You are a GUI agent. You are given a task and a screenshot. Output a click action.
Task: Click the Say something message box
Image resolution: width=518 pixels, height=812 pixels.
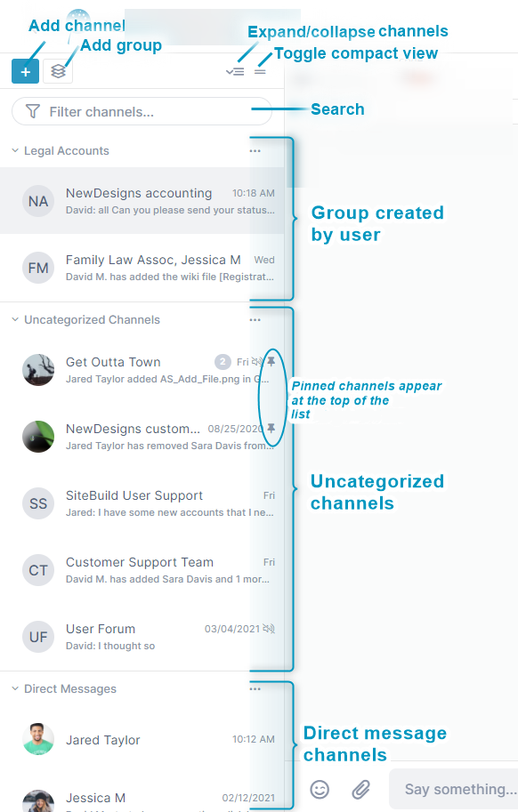pos(454,789)
